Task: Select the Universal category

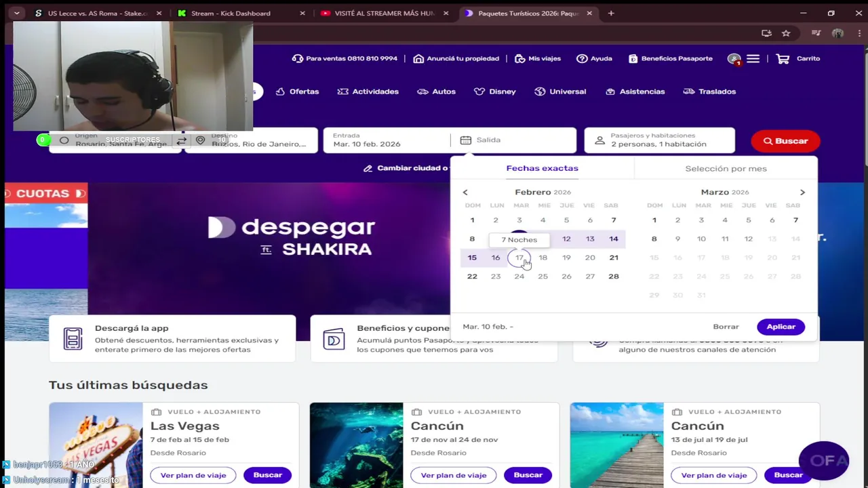Action: pyautogui.click(x=560, y=91)
